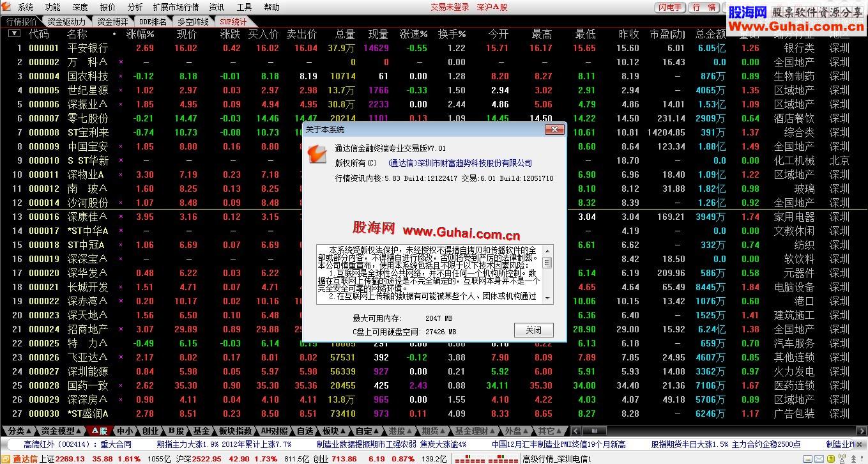868x464 pixels.
Task: Sort by the 现价 column header
Action: pyautogui.click(x=187, y=34)
